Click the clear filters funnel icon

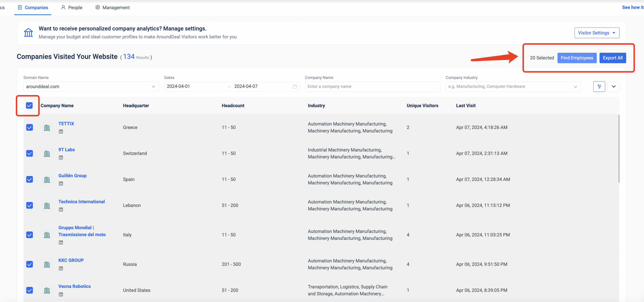[599, 86]
